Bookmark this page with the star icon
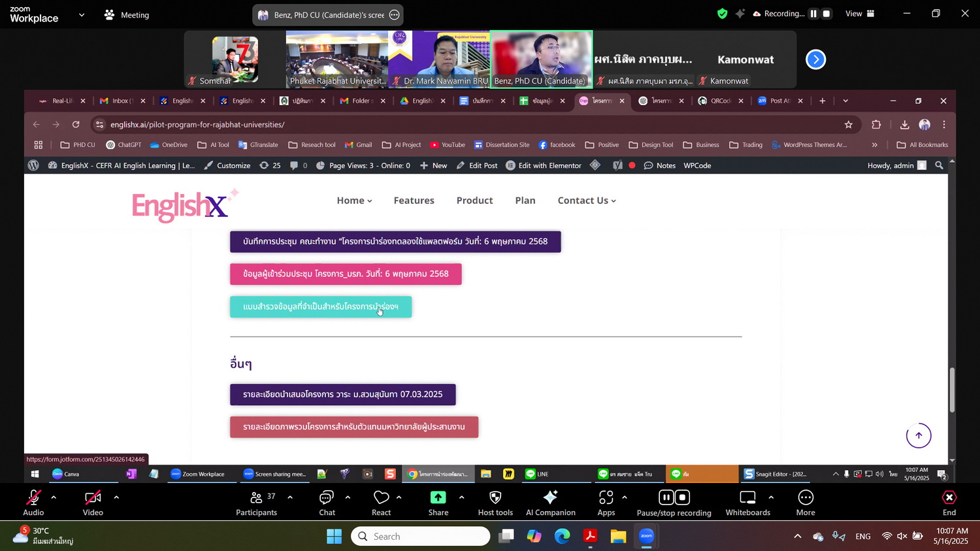This screenshot has width=980, height=551. coord(848,124)
